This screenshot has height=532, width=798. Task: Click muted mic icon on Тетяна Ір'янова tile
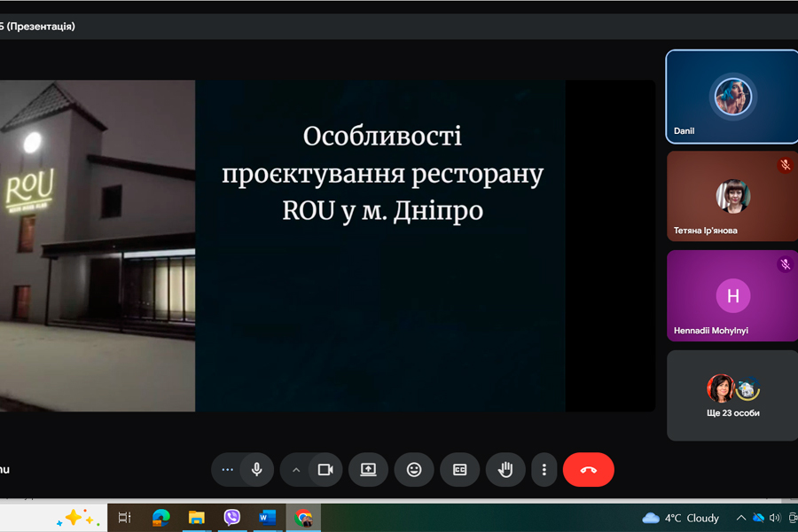[786, 164]
